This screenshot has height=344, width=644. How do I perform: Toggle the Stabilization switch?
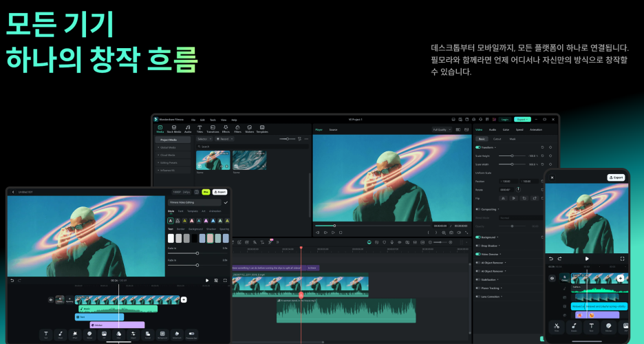coord(477,279)
